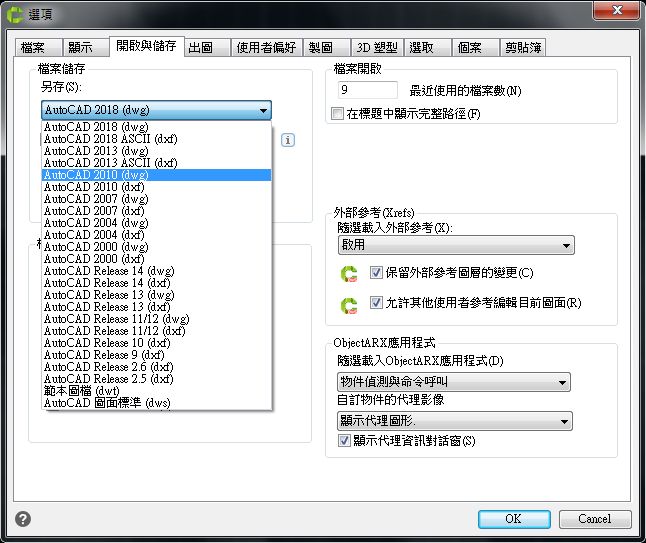Click the application logo in title bar

15,14
